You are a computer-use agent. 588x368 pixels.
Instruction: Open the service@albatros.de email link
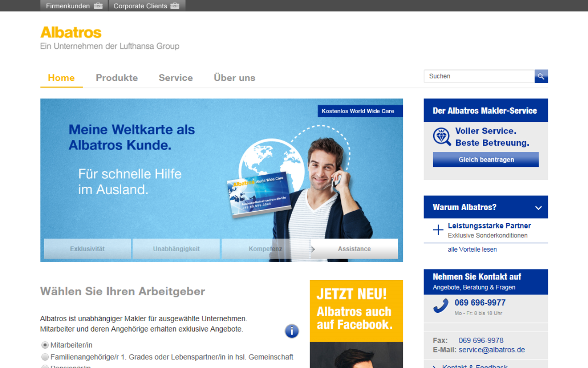click(x=492, y=350)
